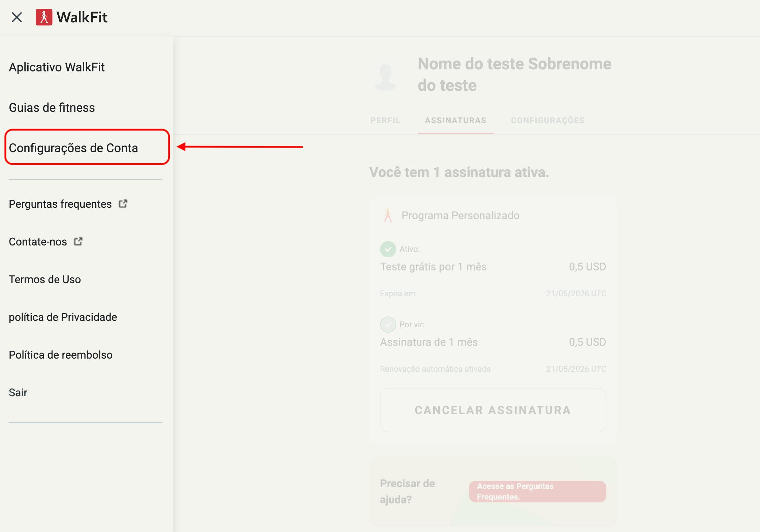The height and width of the screenshot is (532, 760).
Task: Switch to the CONFIGURAÇÕES tab
Action: coord(547,121)
